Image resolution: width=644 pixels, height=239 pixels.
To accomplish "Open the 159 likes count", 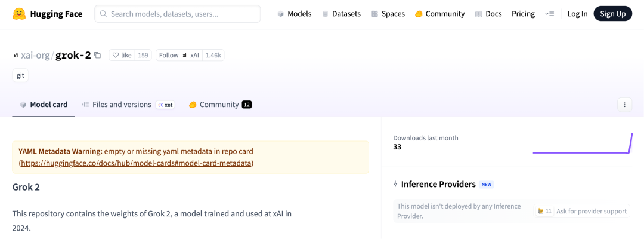I will 143,55.
